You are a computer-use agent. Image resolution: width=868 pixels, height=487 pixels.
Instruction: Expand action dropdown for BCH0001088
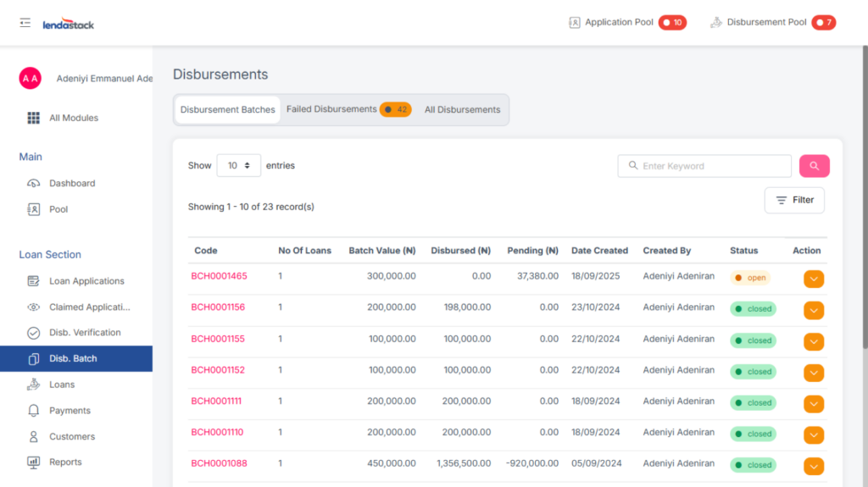coord(813,466)
